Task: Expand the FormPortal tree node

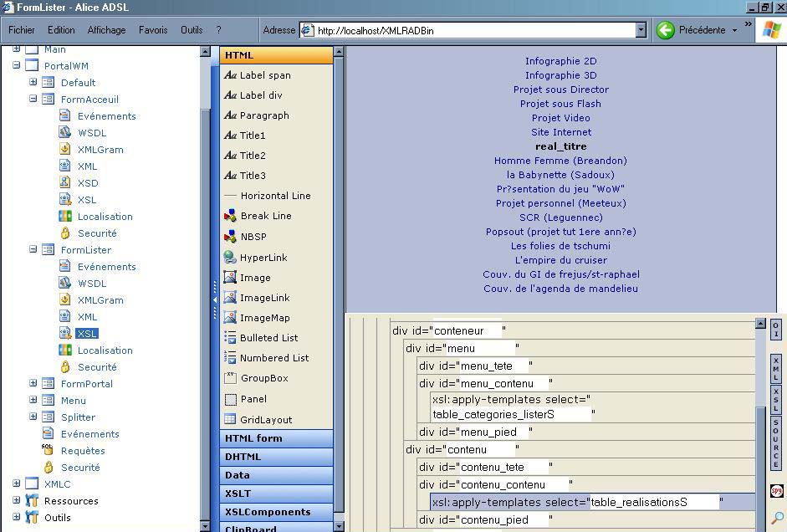Action: tap(33, 383)
